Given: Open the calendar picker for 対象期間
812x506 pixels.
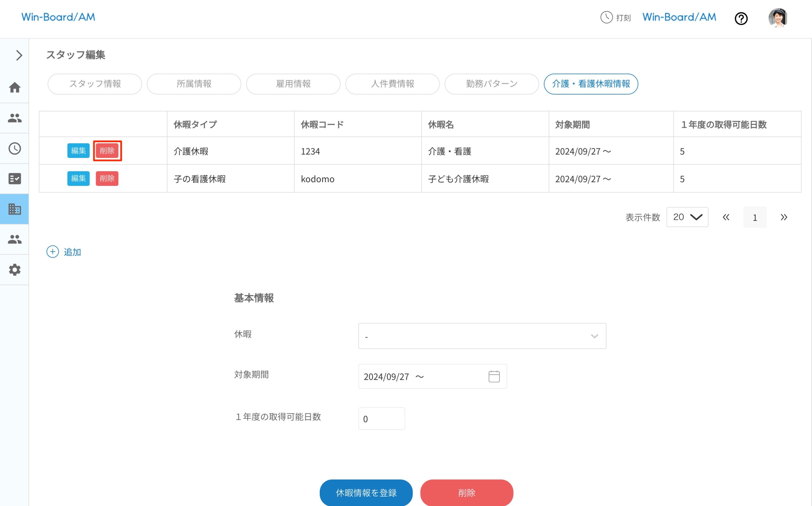Looking at the screenshot, I should [x=494, y=376].
